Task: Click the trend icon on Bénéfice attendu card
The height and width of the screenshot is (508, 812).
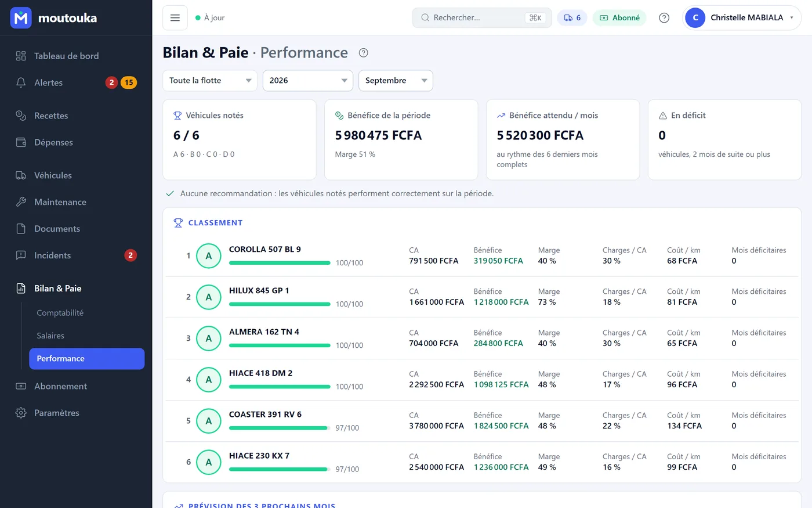Action: click(x=501, y=116)
